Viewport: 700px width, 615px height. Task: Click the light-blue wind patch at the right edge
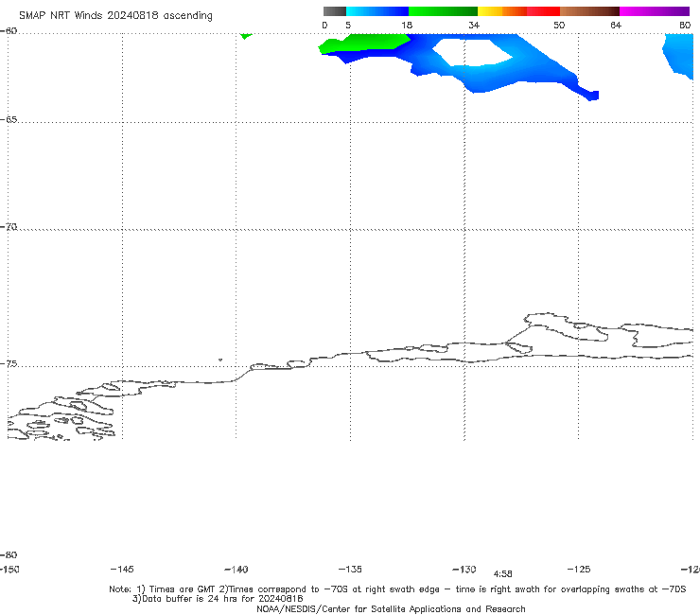(x=678, y=56)
